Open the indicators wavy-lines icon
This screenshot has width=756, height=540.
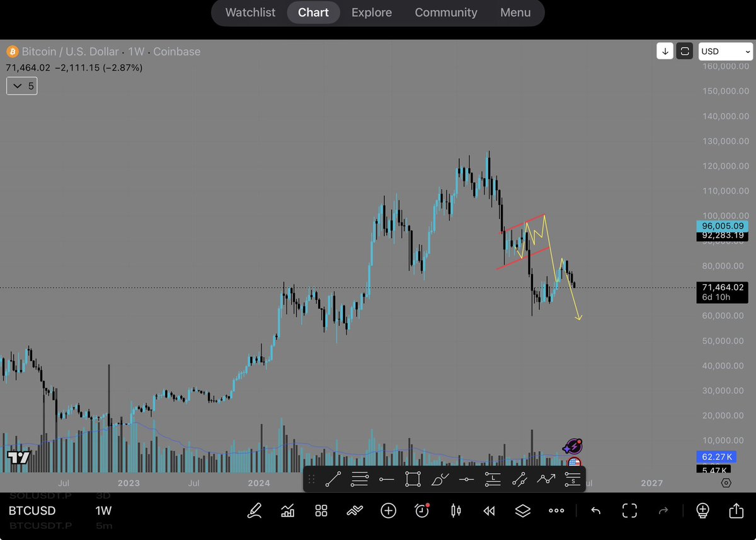[x=355, y=510]
